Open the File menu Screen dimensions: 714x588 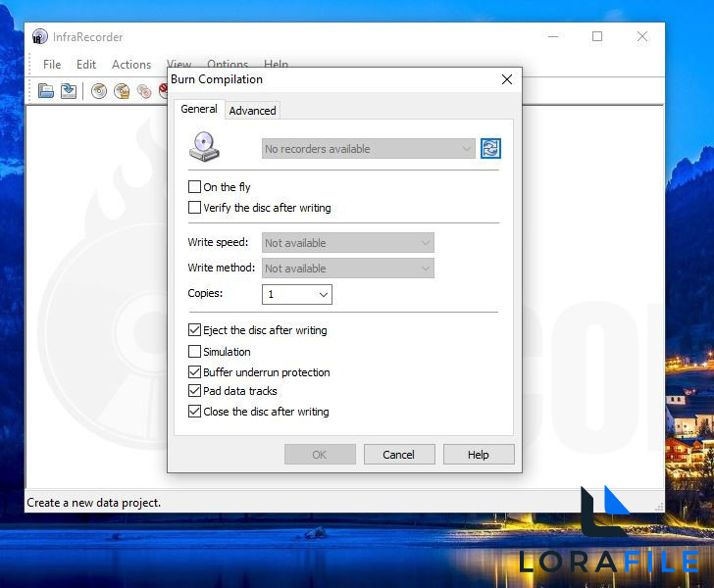coord(52,65)
